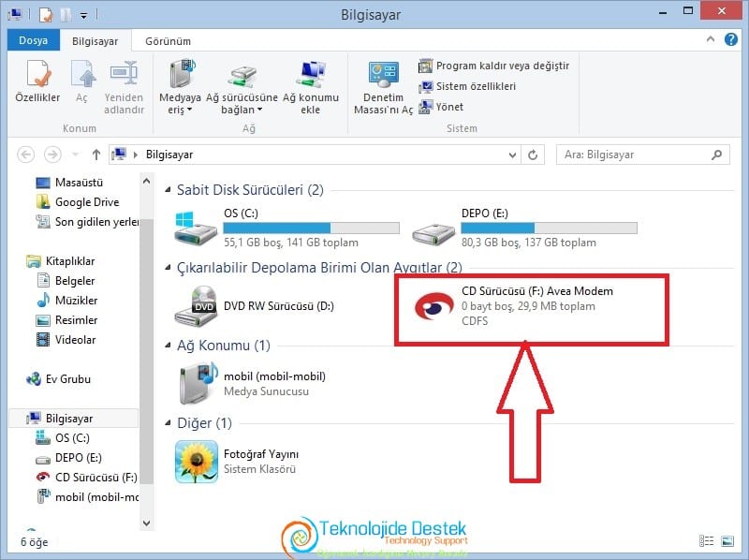Image resolution: width=749 pixels, height=560 pixels.
Task: Select Bilgisayar in the navigation tree
Action: click(74, 419)
